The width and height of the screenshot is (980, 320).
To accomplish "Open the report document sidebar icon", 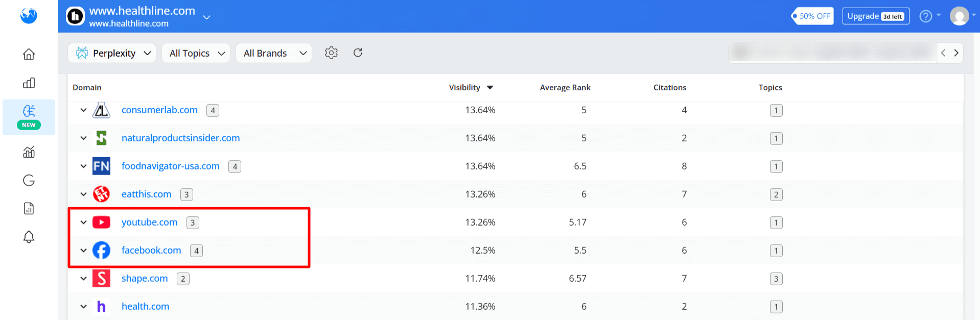I will point(29,208).
